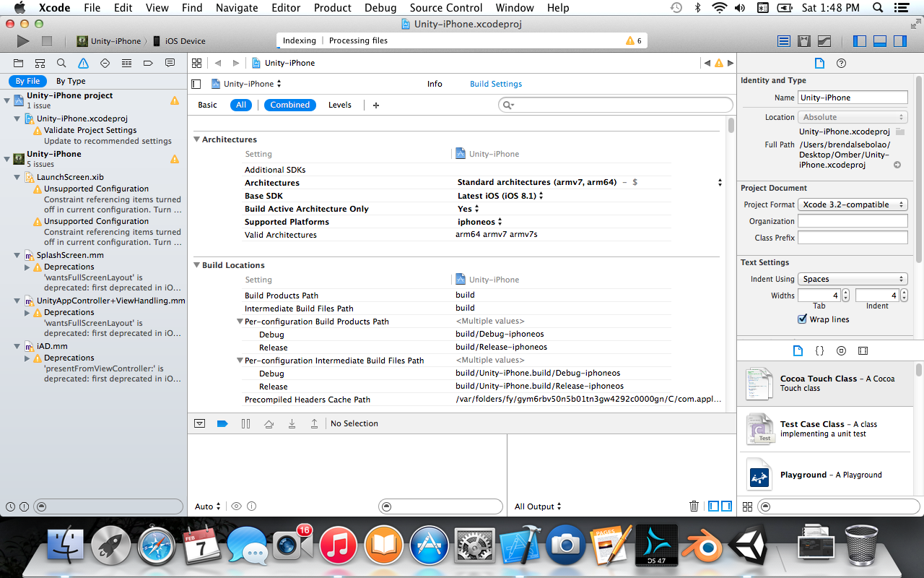The image size is (924, 578).
Task: Collapse Per-configuration Build Products Path row
Action: click(x=240, y=322)
